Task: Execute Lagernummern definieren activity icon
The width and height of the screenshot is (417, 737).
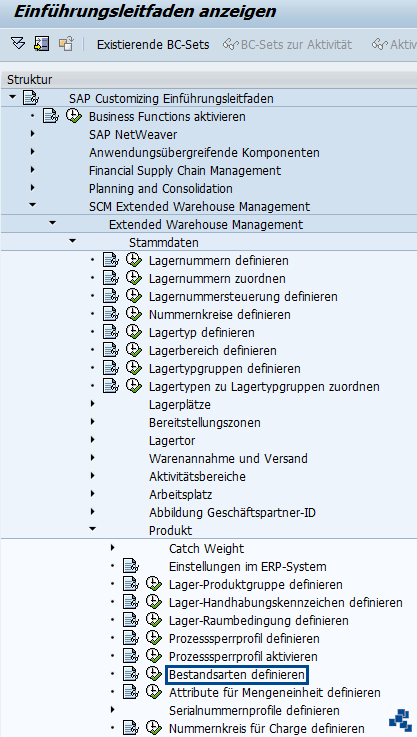Action: (134, 259)
